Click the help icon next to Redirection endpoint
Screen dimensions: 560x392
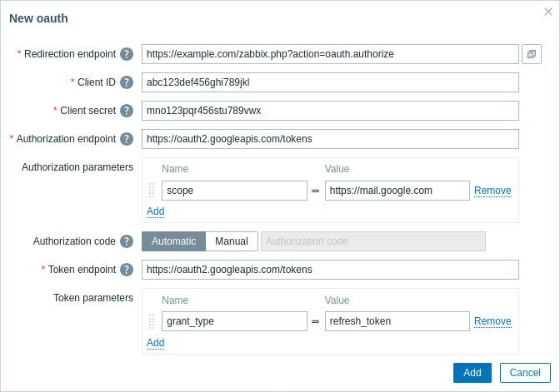pyautogui.click(x=127, y=54)
